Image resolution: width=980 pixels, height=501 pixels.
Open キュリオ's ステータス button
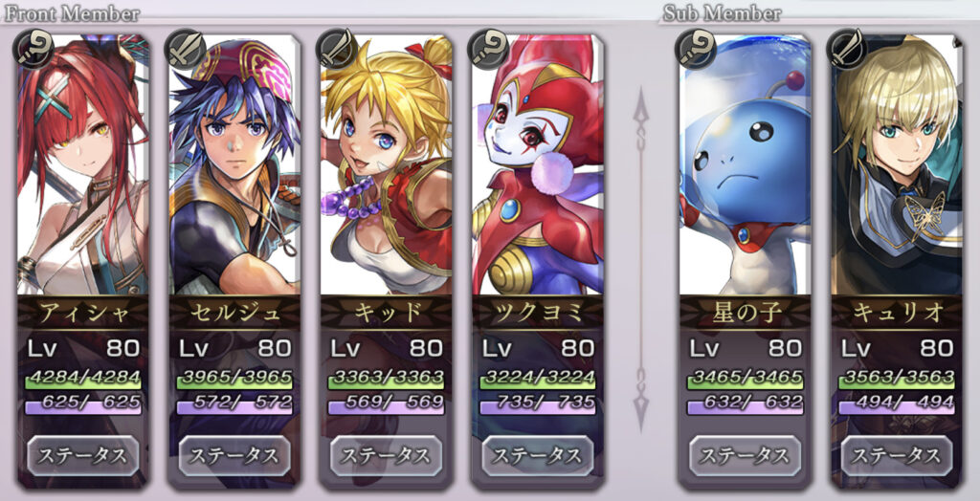(897, 456)
